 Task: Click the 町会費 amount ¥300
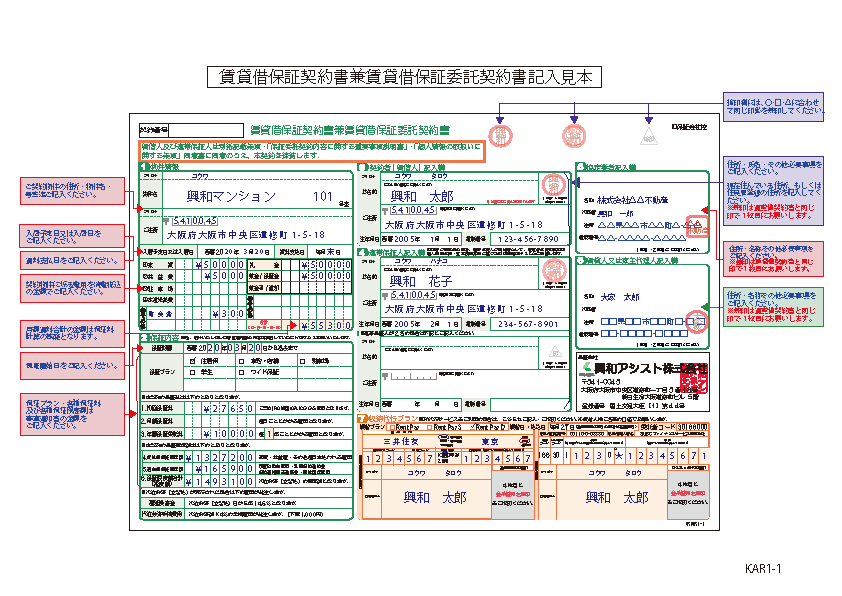click(228, 314)
